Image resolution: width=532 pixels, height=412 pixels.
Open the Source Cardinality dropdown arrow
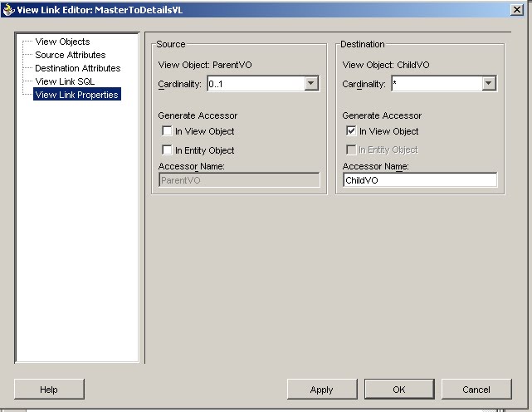point(311,83)
